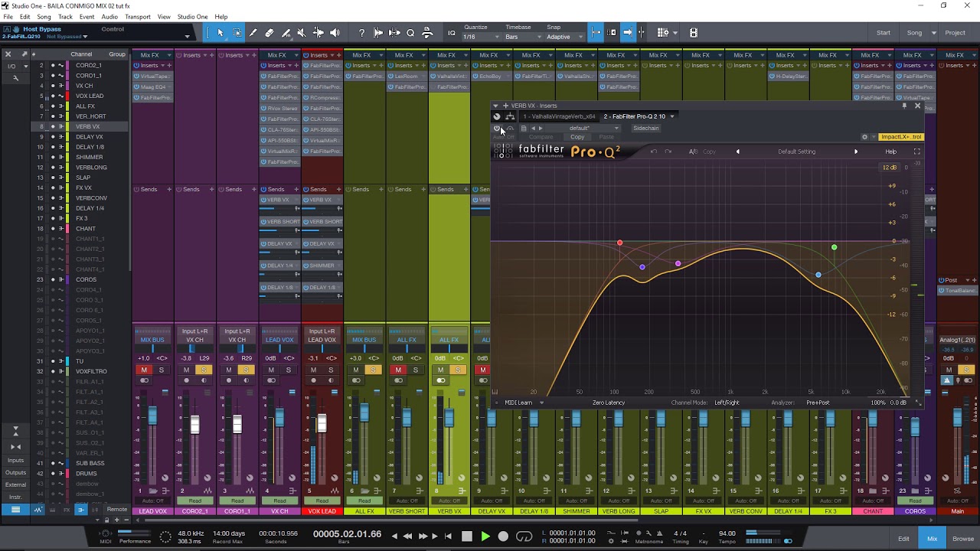The height and width of the screenshot is (551, 980).
Task: Open the Timebase Bars dropdown
Action: coord(522,37)
